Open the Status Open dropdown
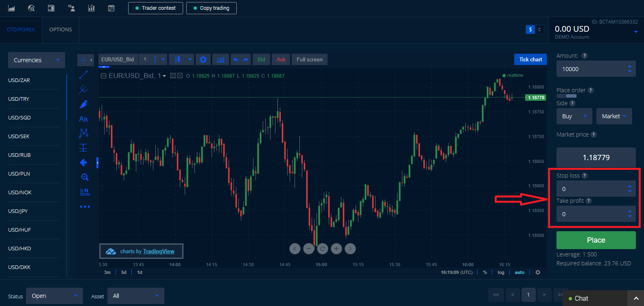Image resolution: width=644 pixels, height=306 pixels. click(55, 296)
